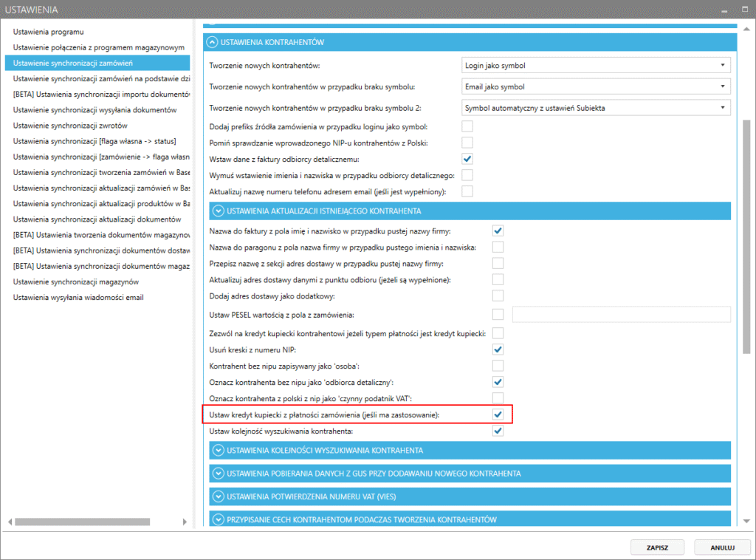
Task: Click chevron icon of Przypisanie cech kontrahentom
Action: pos(217,519)
